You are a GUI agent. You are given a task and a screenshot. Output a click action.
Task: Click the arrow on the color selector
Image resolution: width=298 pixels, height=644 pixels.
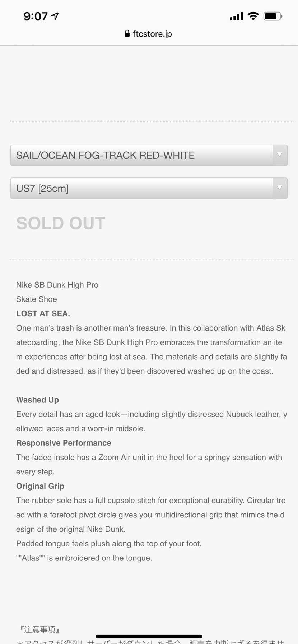(280, 155)
